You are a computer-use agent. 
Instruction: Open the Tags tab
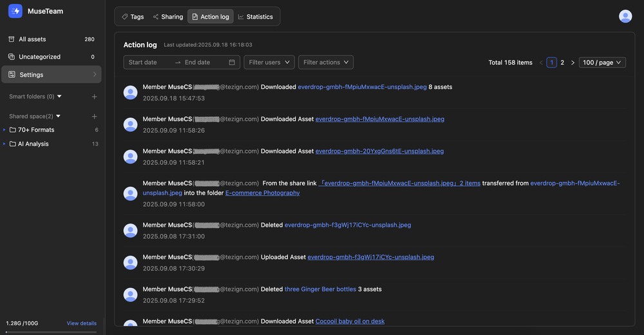point(133,17)
